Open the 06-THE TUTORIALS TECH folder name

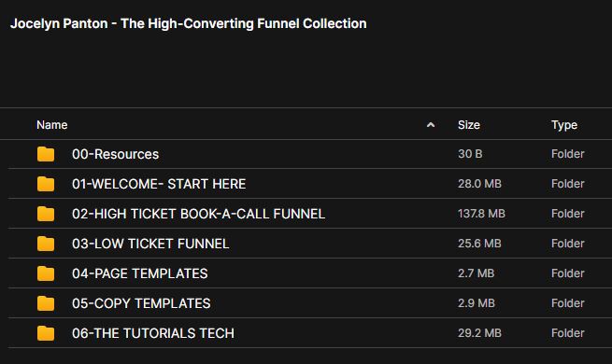(x=153, y=333)
